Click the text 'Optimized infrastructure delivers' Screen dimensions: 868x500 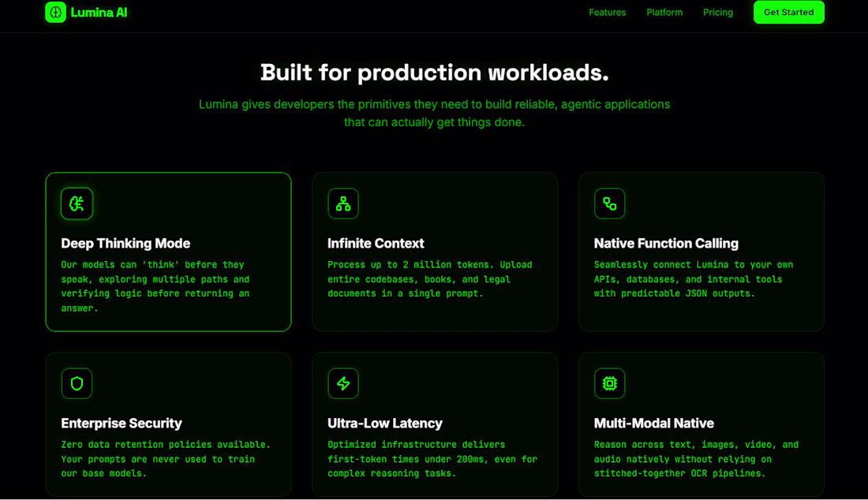point(432,459)
